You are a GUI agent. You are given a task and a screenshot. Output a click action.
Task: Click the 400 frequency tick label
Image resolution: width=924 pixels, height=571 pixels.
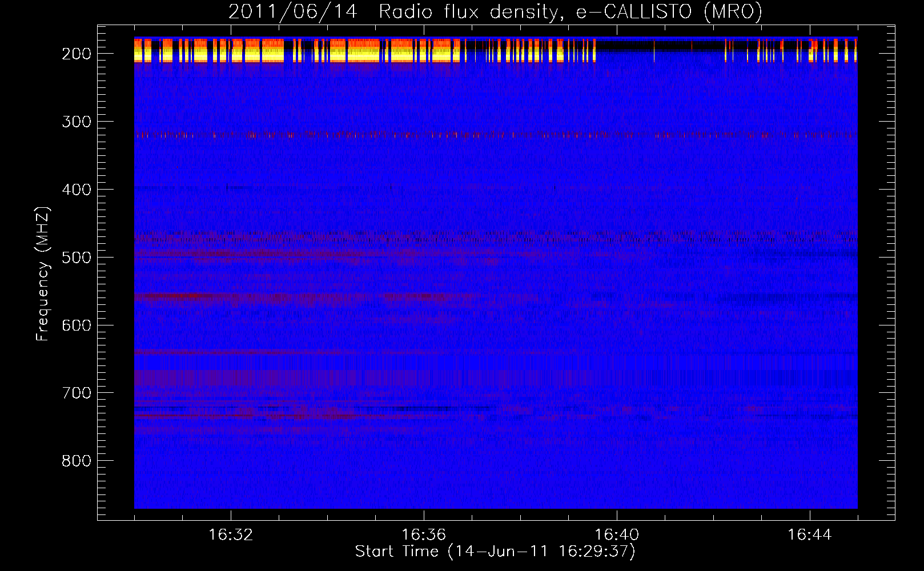click(x=77, y=190)
